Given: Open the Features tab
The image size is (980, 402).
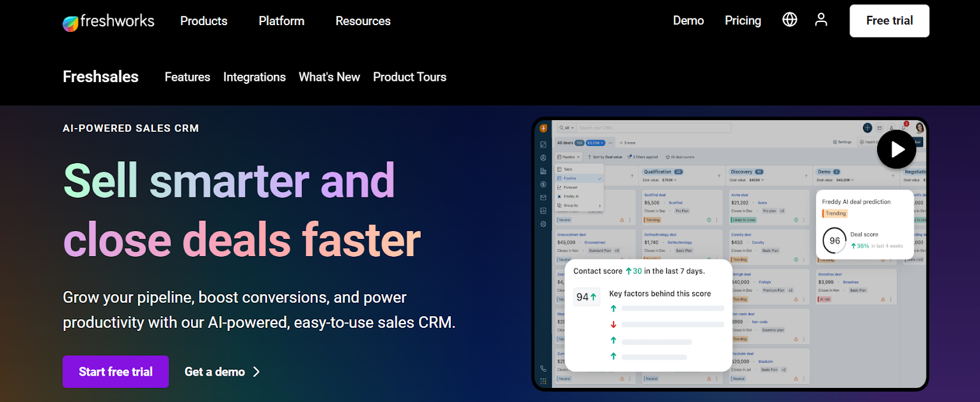Looking at the screenshot, I should pyautogui.click(x=187, y=77).
